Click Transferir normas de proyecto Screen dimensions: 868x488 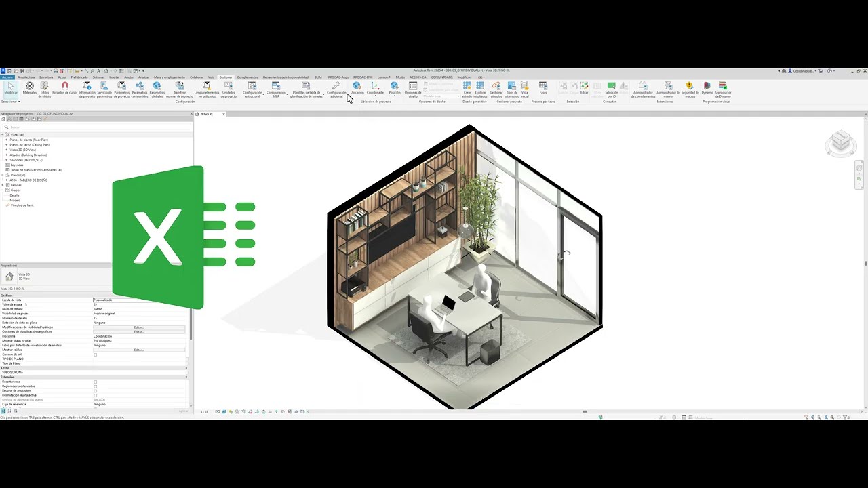180,89
